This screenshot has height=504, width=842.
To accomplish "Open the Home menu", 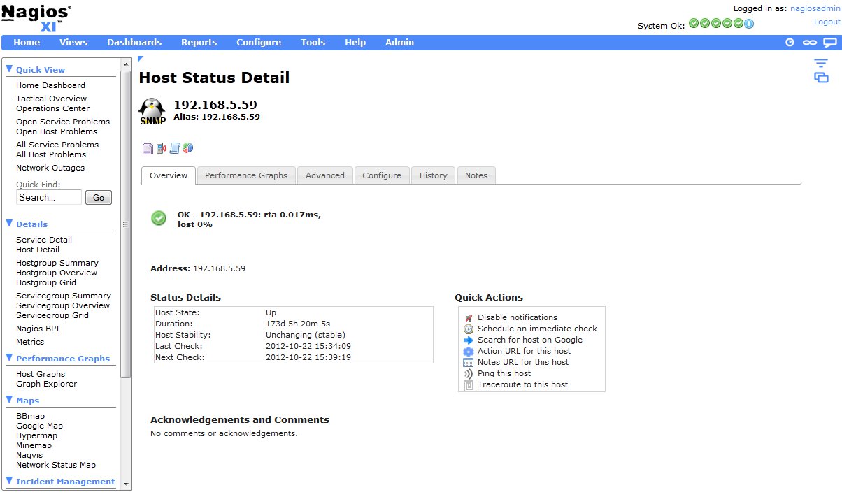I will click(27, 43).
